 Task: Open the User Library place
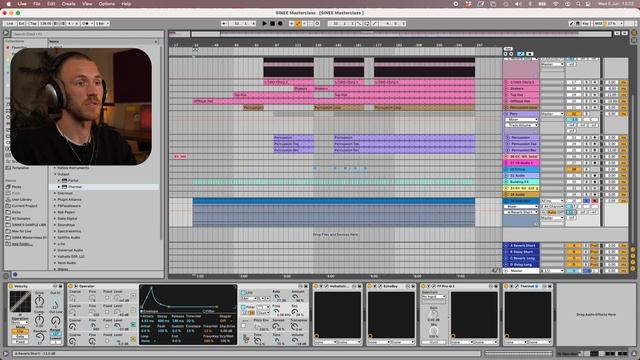pos(22,199)
